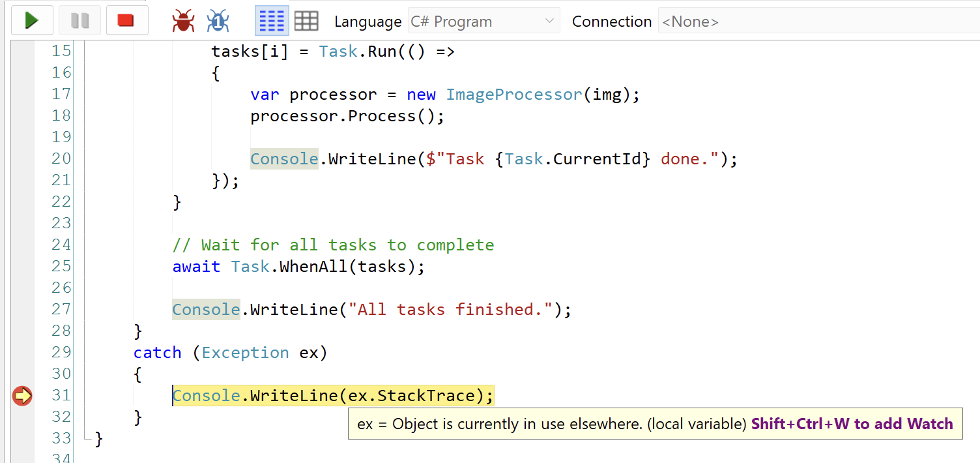Viewport: 980px width, 463px height.
Task: Click the catch keyword on line 29
Action: coord(157,353)
